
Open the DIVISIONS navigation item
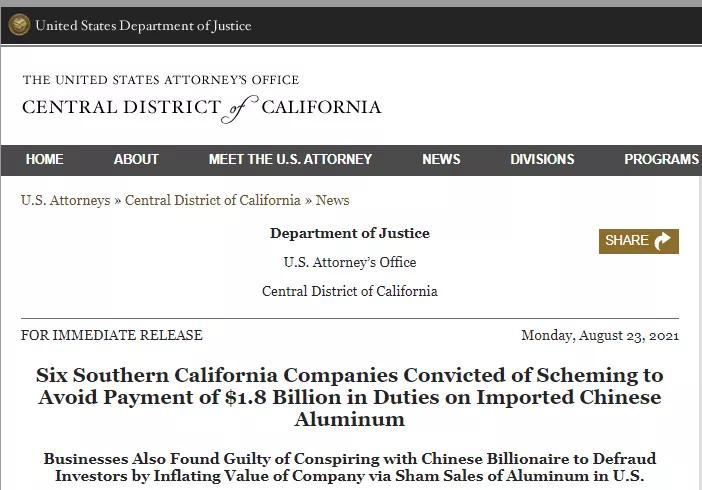pos(542,159)
